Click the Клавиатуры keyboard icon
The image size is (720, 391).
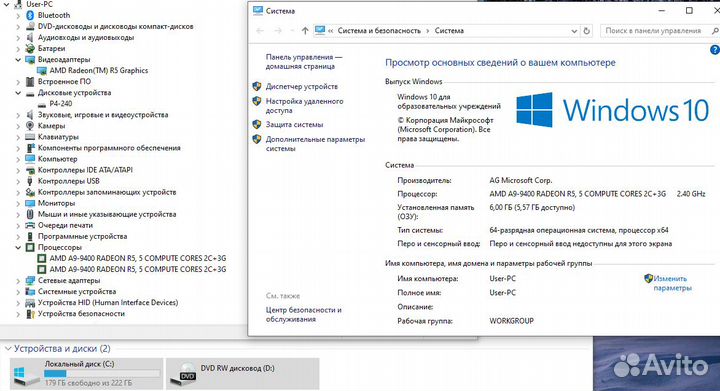[30, 137]
